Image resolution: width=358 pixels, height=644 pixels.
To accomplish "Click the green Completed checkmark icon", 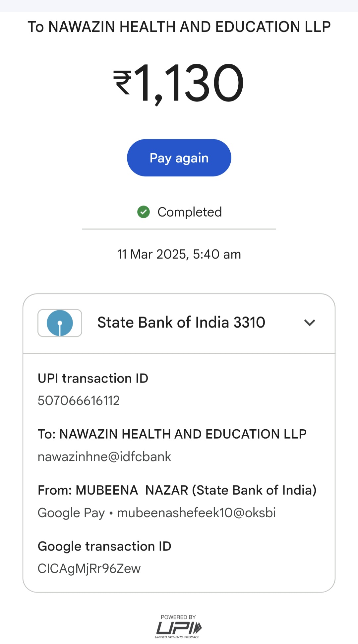I will coord(144,212).
